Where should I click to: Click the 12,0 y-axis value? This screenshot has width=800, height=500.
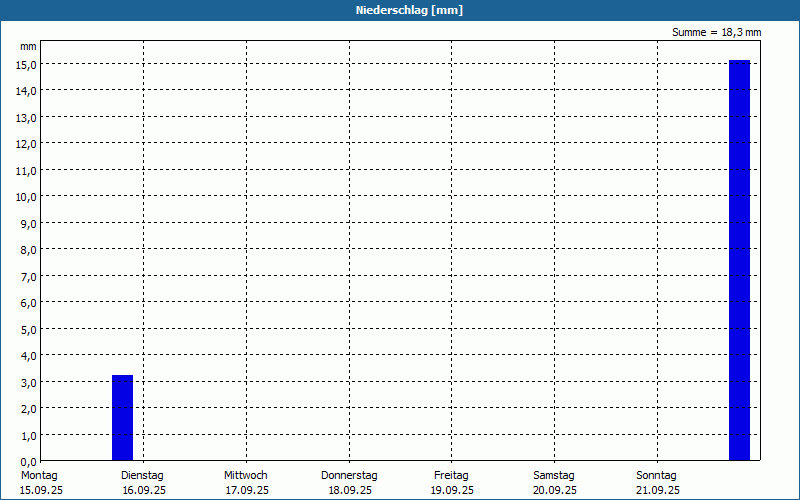coord(26,144)
